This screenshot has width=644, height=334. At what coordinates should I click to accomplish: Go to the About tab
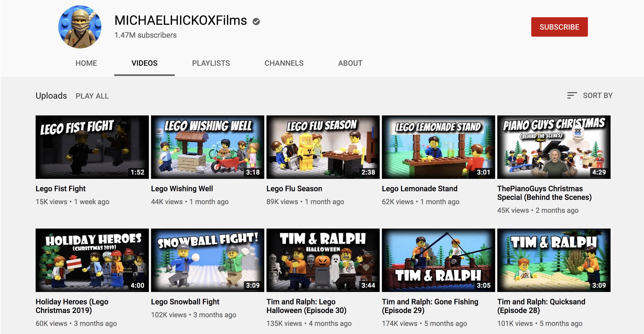[x=350, y=63]
